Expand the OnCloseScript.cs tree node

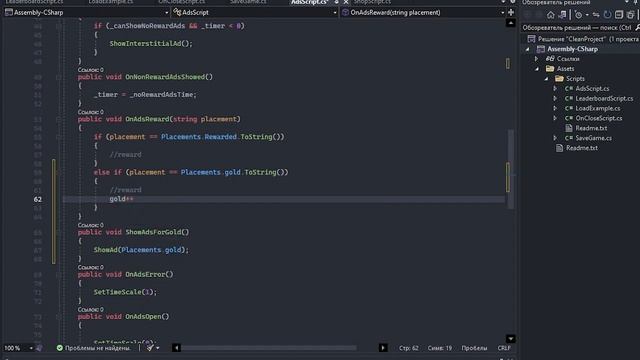point(556,118)
